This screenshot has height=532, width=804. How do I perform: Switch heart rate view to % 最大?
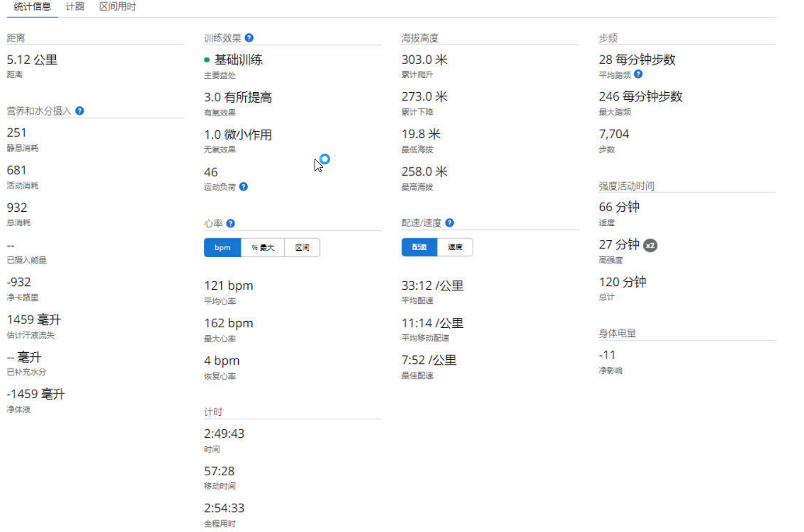point(262,248)
